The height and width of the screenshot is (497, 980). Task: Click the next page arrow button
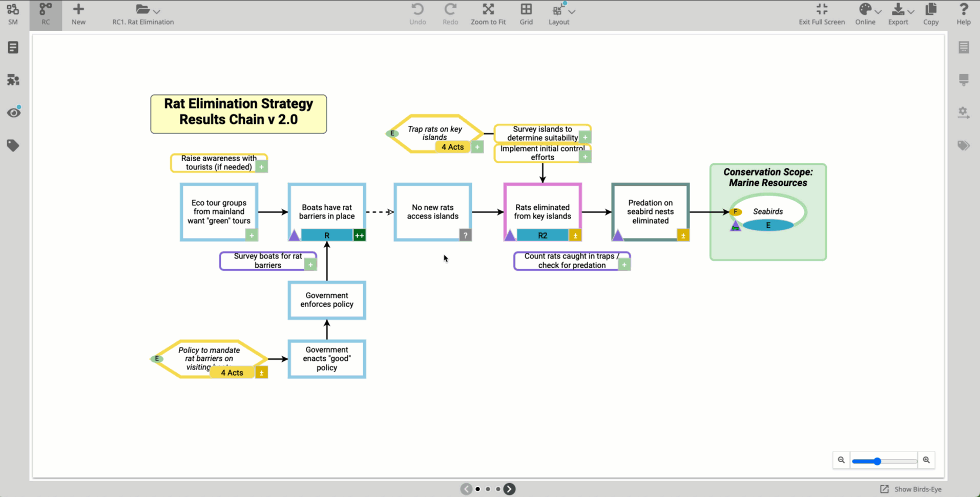[509, 489]
